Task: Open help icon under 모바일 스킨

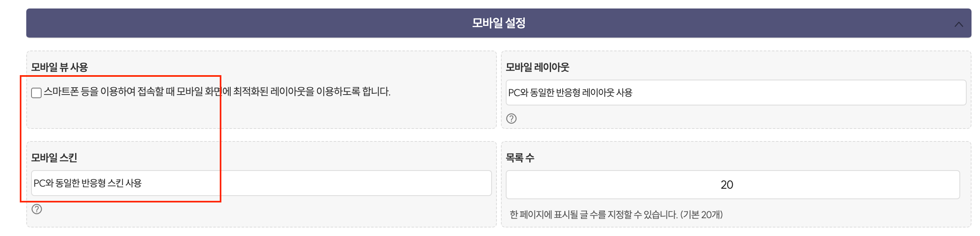Action: (37, 209)
